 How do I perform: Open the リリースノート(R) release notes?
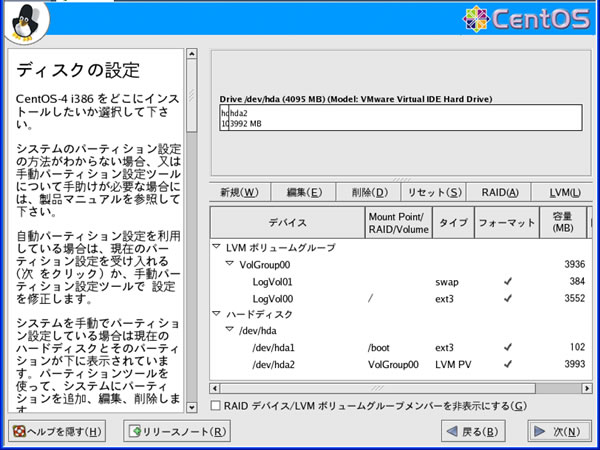177,431
